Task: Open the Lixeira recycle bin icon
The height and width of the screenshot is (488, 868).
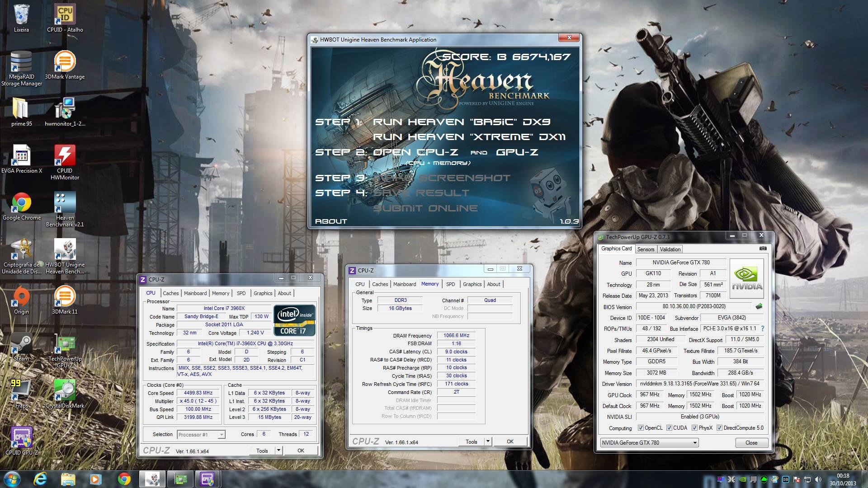Action: pyautogui.click(x=21, y=19)
